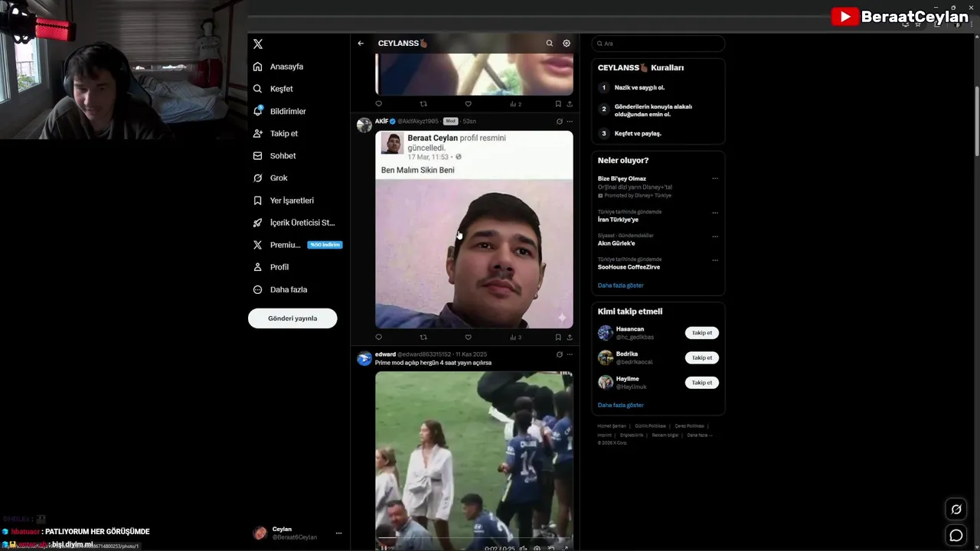980x551 pixels.
Task: View analytics of the topmost post
Action: (x=515, y=104)
